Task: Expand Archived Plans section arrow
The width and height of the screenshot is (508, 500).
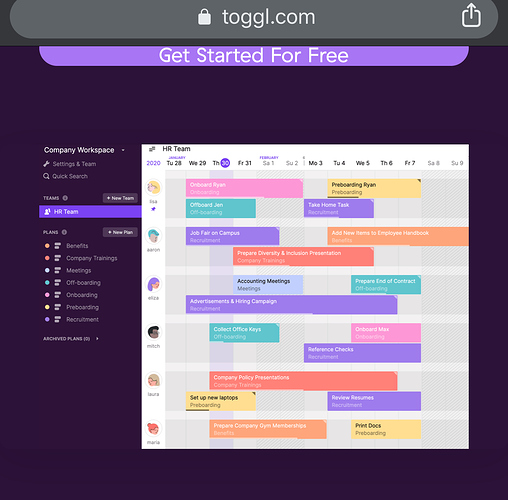Action: 97,339
